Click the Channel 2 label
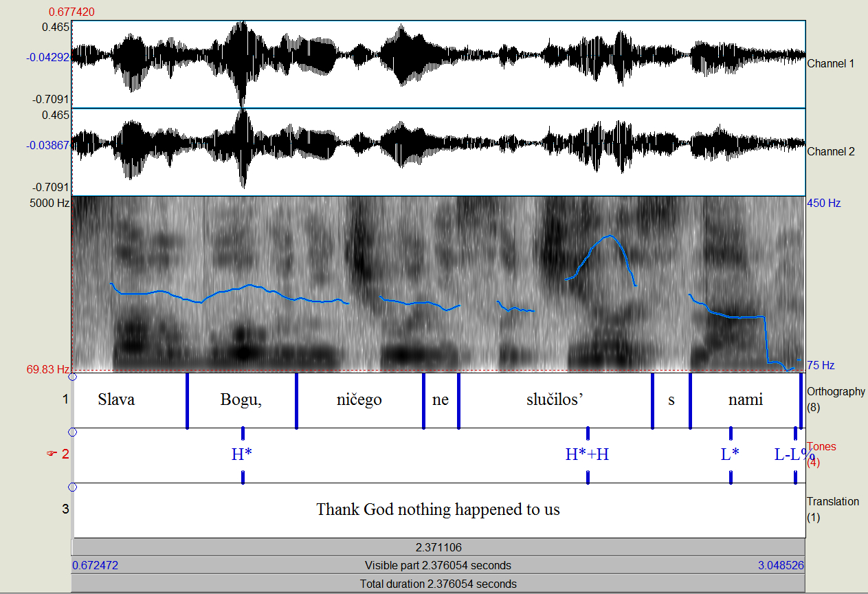This screenshot has width=868, height=594. [x=830, y=151]
